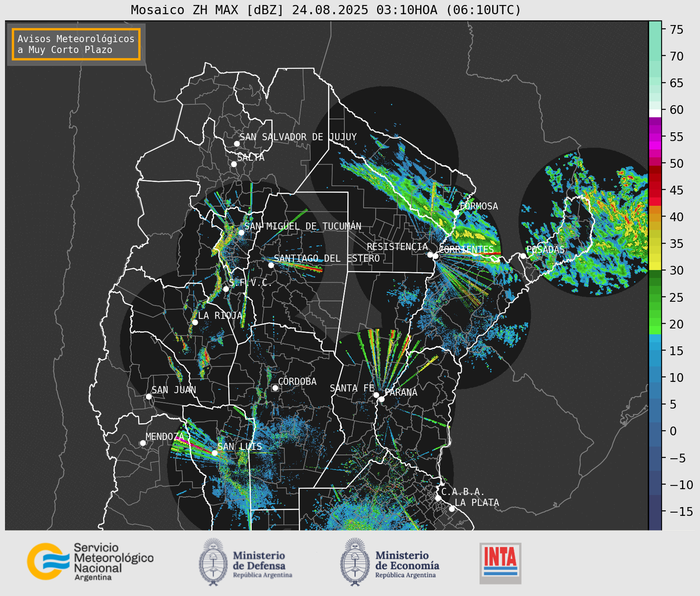Click the 30 dBZ label on color scale

[677, 270]
